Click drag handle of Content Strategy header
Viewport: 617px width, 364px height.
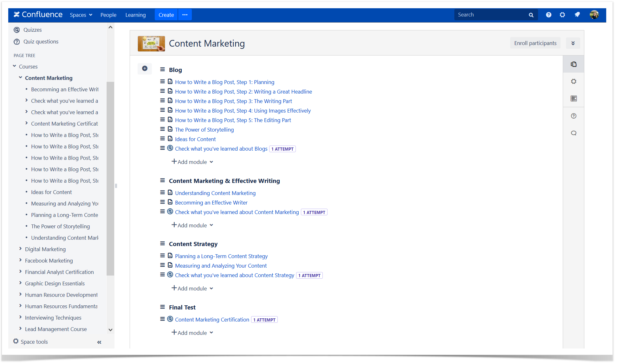click(x=162, y=244)
